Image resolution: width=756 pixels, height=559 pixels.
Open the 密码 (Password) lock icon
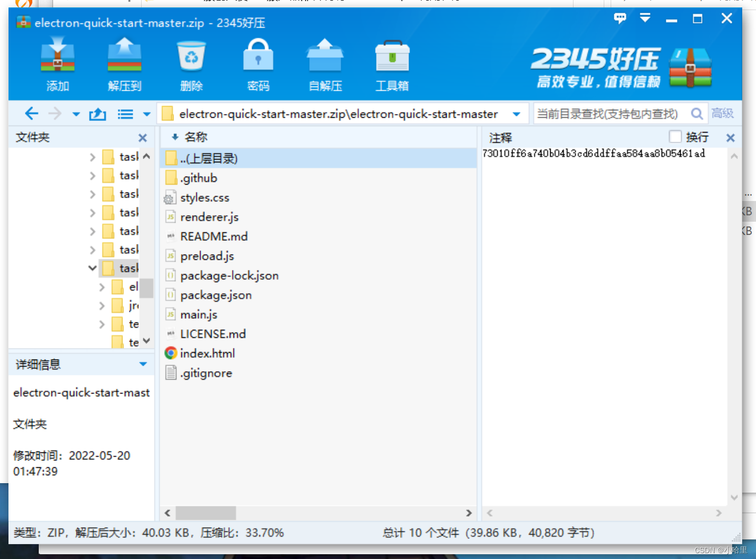[258, 56]
